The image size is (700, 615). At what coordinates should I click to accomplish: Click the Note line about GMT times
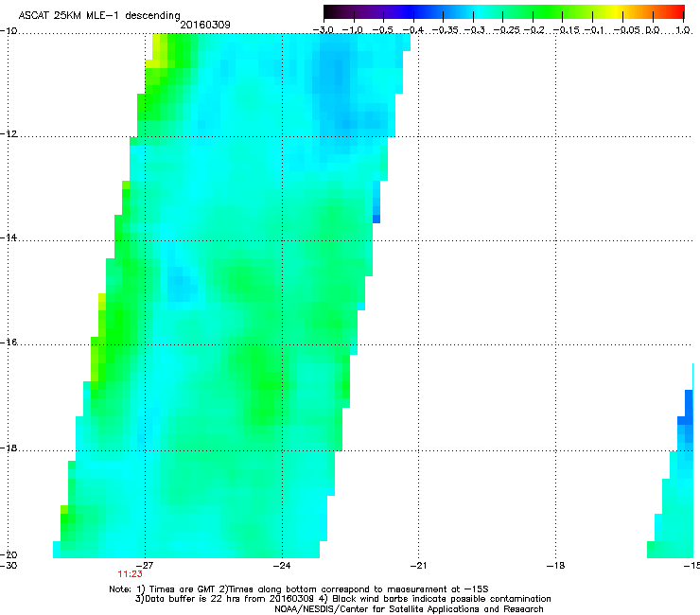tap(299, 589)
